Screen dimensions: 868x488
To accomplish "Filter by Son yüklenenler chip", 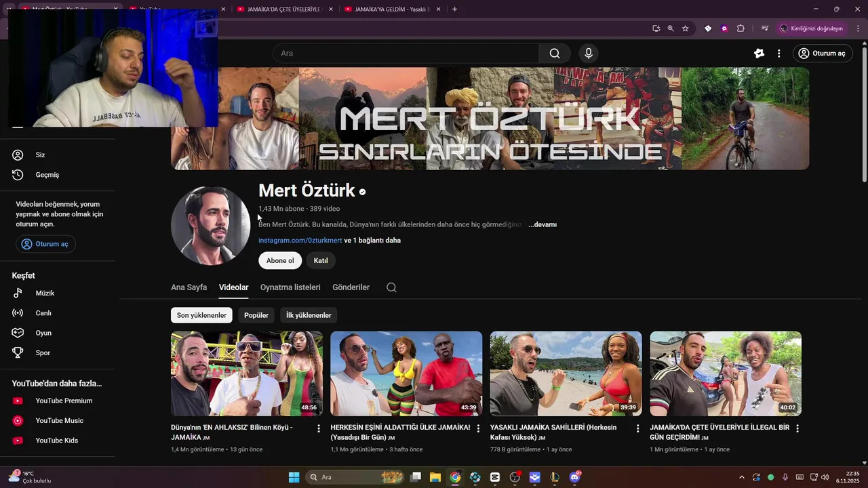I will click(201, 315).
